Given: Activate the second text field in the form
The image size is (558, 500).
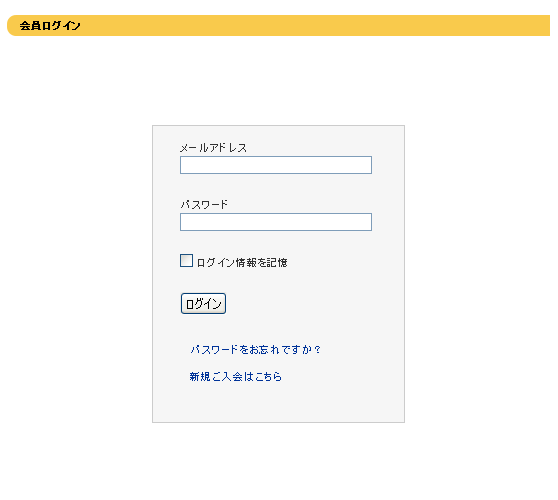Looking at the screenshot, I should coord(276,222).
